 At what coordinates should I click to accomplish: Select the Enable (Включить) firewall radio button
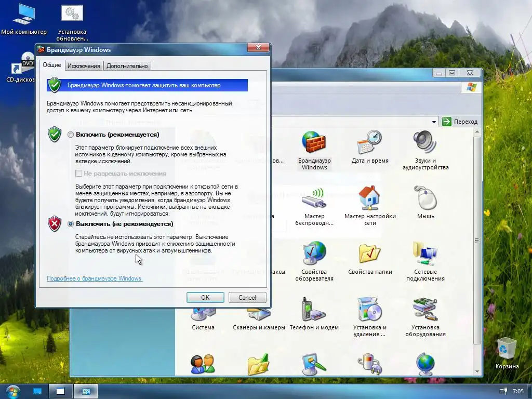[71, 135]
